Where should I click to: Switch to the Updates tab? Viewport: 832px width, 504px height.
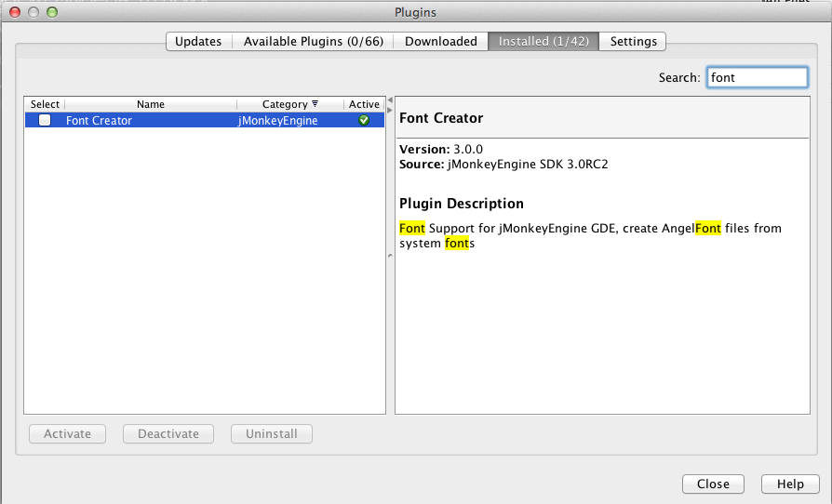click(198, 41)
